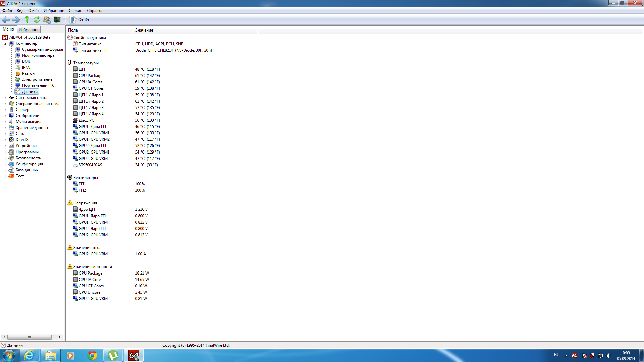Open the Отчёт report toolbar button

click(80, 20)
